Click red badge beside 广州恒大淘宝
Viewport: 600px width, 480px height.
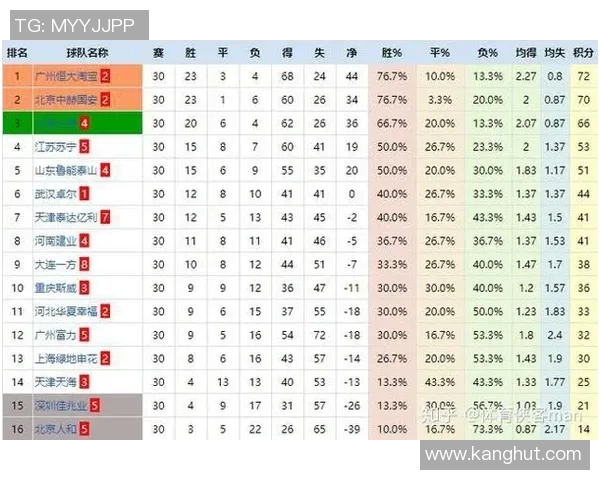[105, 76]
